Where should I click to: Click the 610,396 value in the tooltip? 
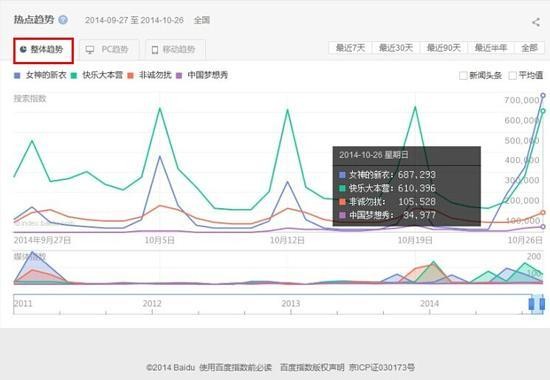coord(417,188)
